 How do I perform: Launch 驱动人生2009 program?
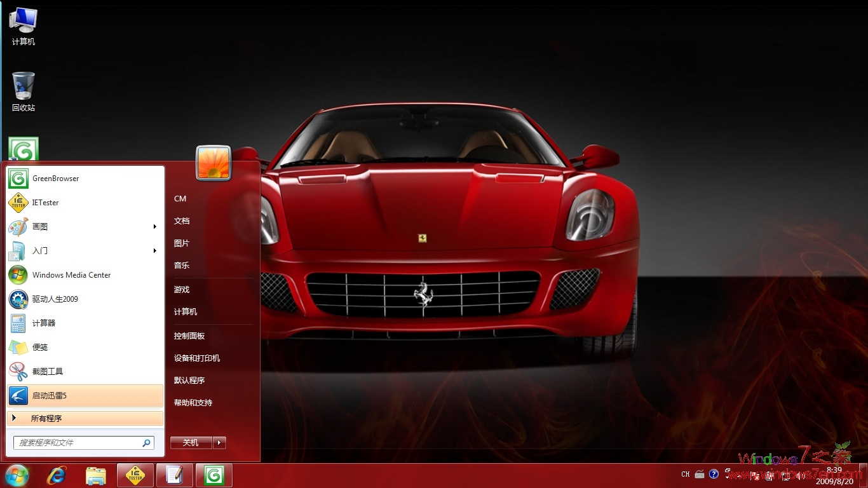pyautogui.click(x=55, y=299)
